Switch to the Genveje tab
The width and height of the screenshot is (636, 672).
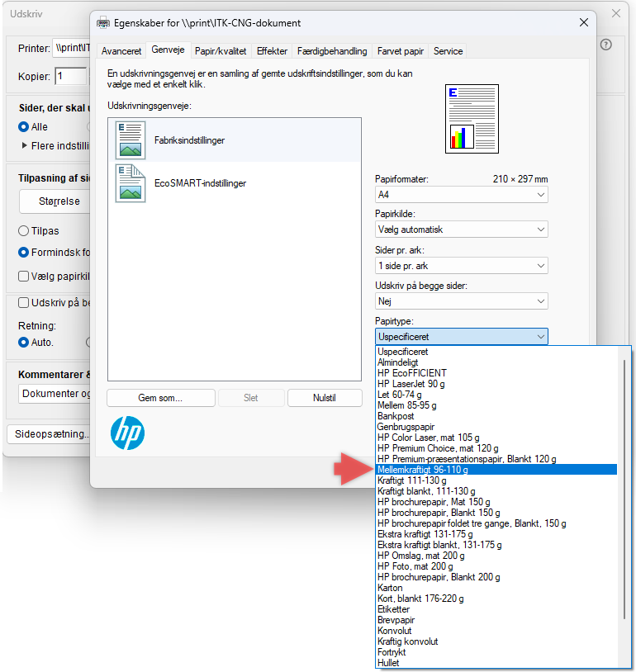click(x=168, y=50)
